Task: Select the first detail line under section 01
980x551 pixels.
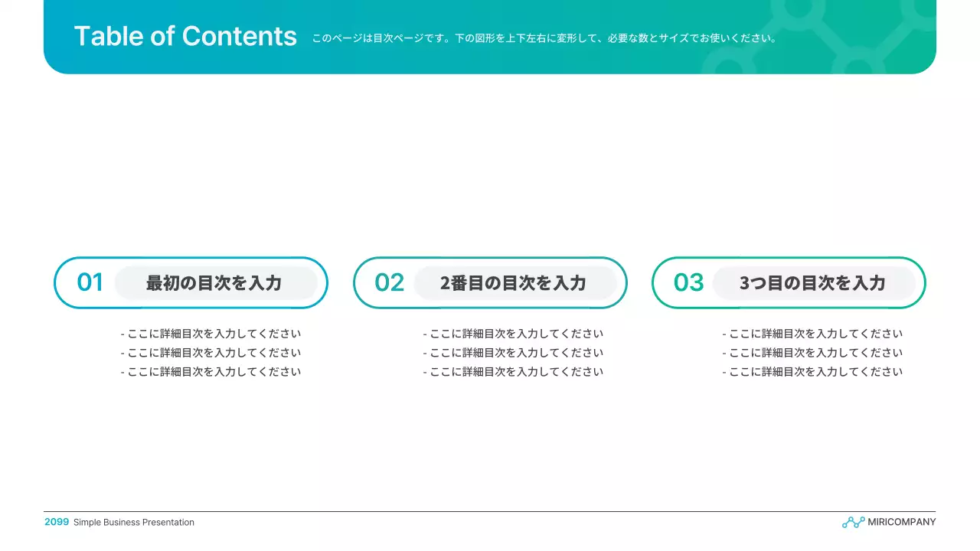Action: (x=210, y=333)
